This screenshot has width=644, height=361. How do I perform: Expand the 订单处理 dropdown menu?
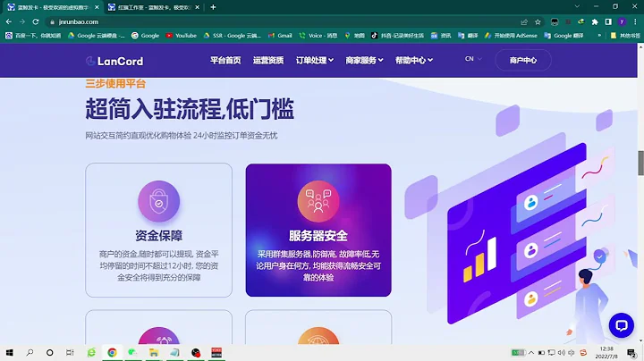tap(315, 60)
